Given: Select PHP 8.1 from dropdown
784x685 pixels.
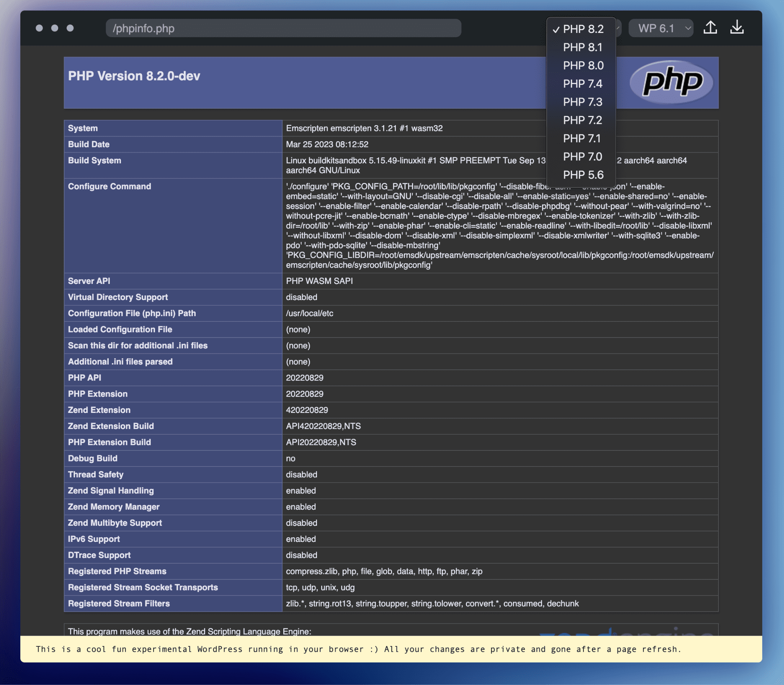Looking at the screenshot, I should tap(582, 47).
